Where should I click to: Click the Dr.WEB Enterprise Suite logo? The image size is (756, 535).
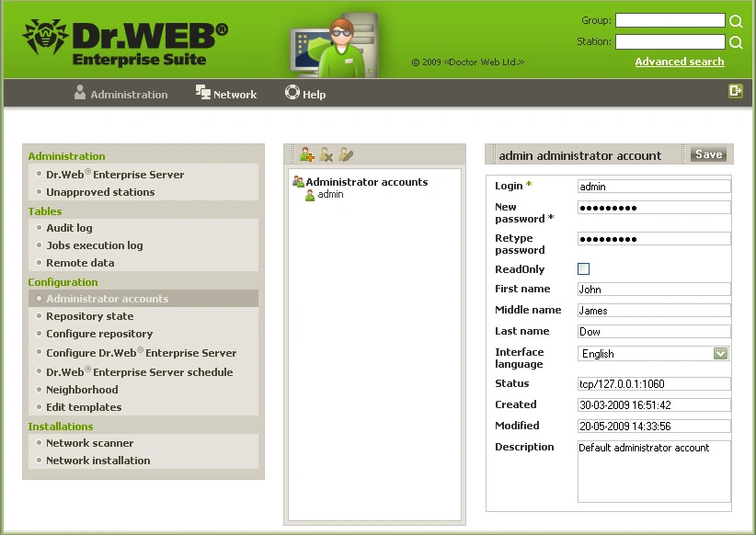(x=125, y=41)
